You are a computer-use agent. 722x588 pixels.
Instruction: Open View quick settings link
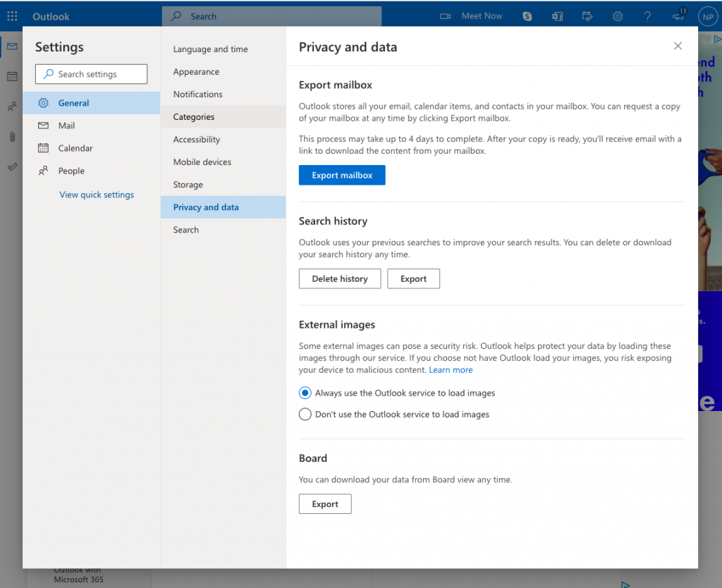(97, 195)
